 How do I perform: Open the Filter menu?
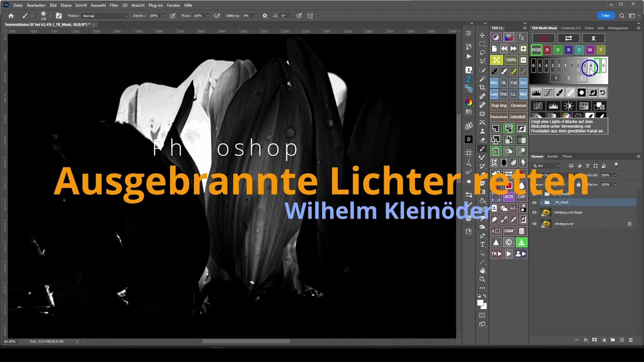tap(114, 5)
